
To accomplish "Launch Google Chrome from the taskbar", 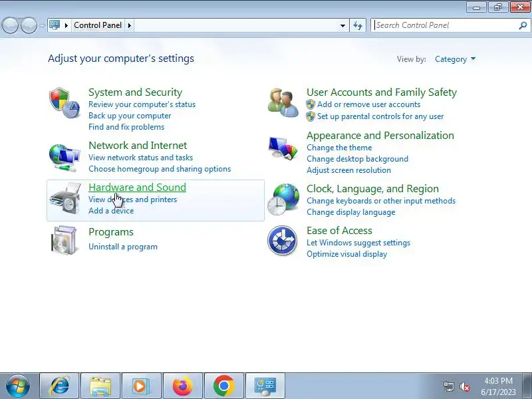I will 224,386.
